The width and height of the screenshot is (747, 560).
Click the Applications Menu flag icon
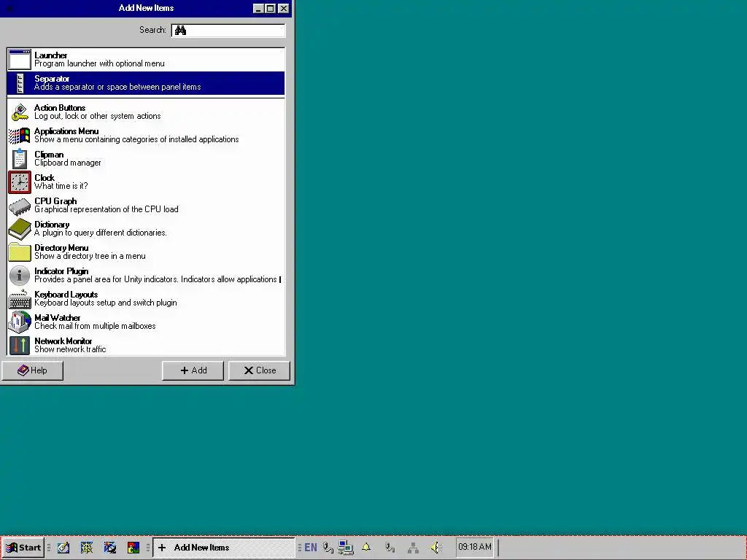[20, 135]
